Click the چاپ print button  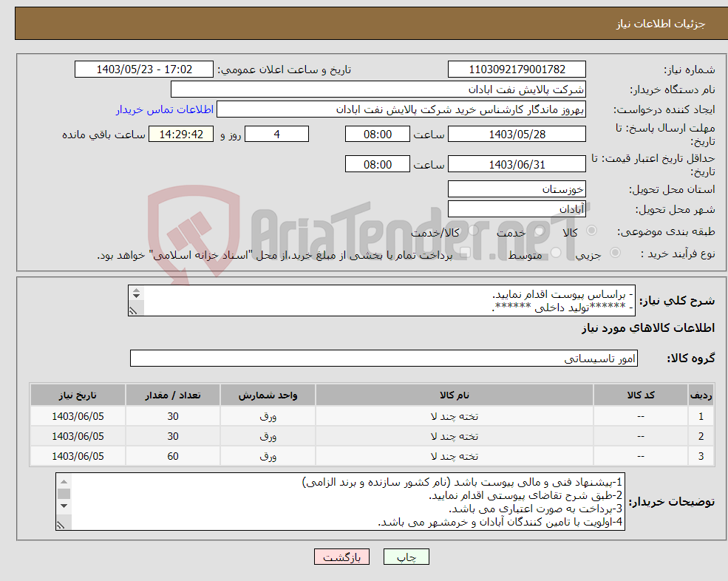coord(406,557)
